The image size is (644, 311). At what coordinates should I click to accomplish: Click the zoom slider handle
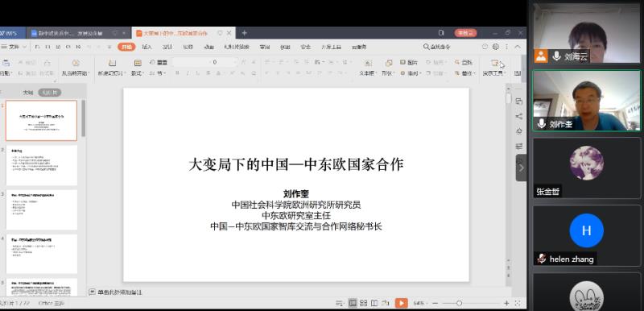click(459, 303)
